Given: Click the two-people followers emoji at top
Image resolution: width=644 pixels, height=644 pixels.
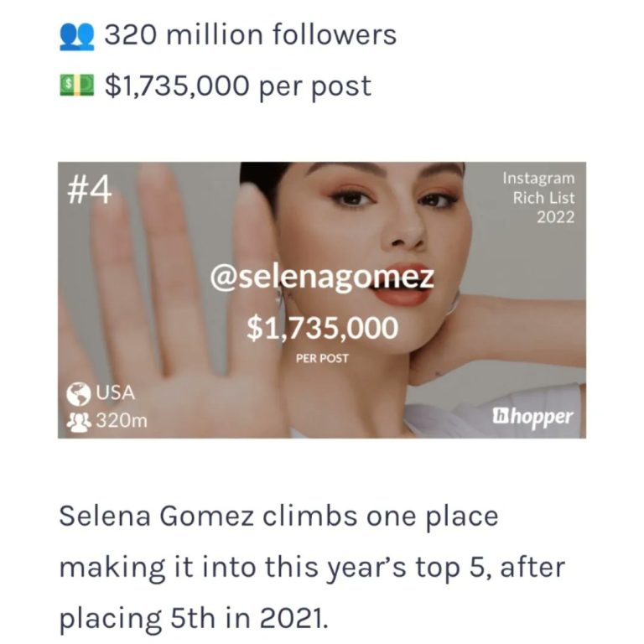Looking at the screenshot, I should click(x=75, y=35).
